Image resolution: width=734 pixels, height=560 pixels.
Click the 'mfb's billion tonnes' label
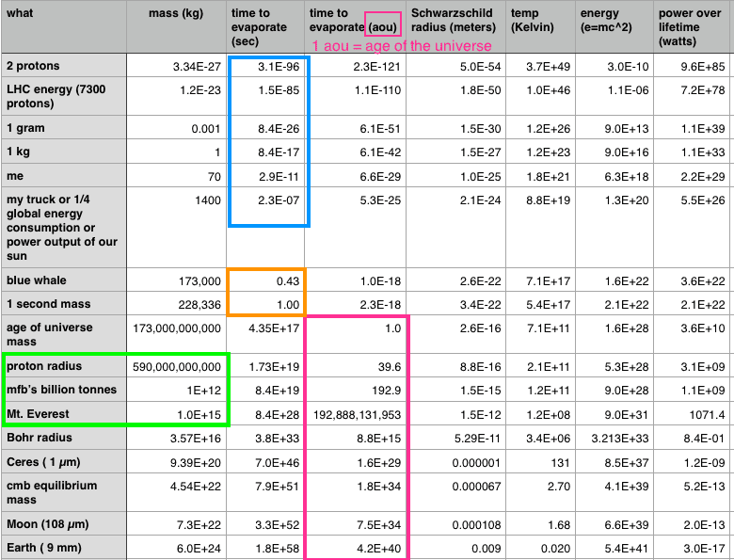[x=64, y=390]
